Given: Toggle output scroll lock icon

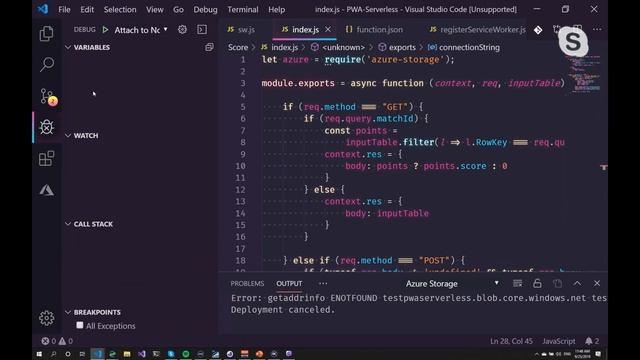Looking at the screenshot, I should pyautogui.click(x=537, y=283).
